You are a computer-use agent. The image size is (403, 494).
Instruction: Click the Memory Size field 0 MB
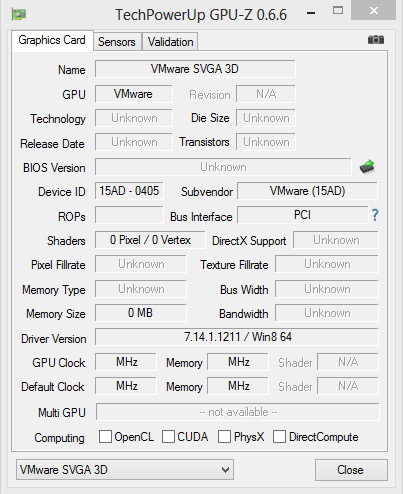point(140,313)
